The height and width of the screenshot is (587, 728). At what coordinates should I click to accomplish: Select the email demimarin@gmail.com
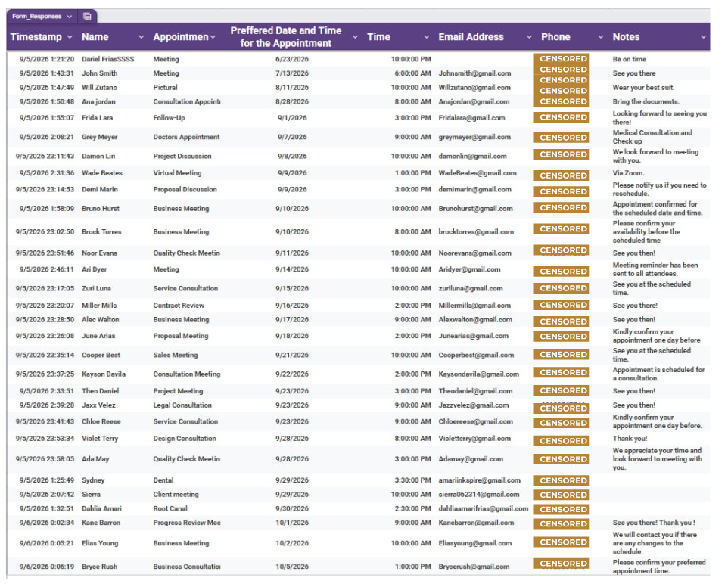point(474,190)
